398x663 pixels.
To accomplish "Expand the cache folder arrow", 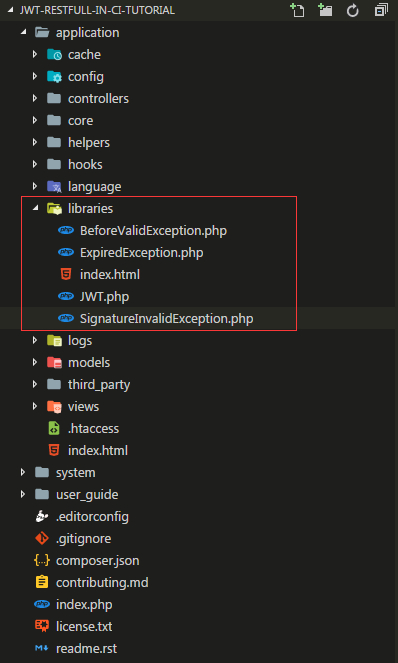I will click(x=35, y=55).
